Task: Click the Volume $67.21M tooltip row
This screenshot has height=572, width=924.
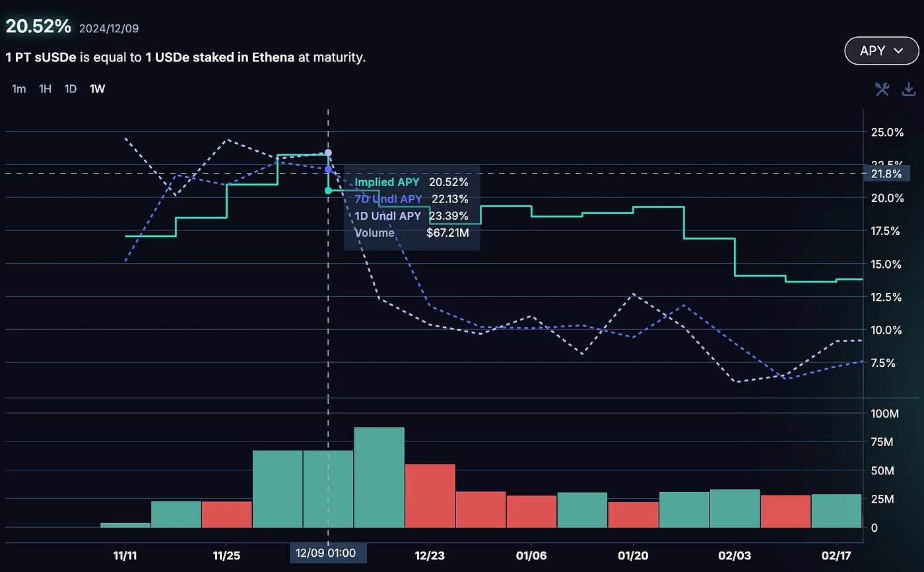Action: coord(411,233)
